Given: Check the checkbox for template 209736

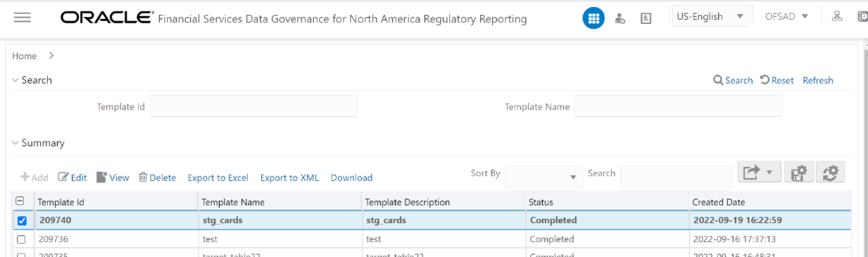Looking at the screenshot, I should point(21,239).
